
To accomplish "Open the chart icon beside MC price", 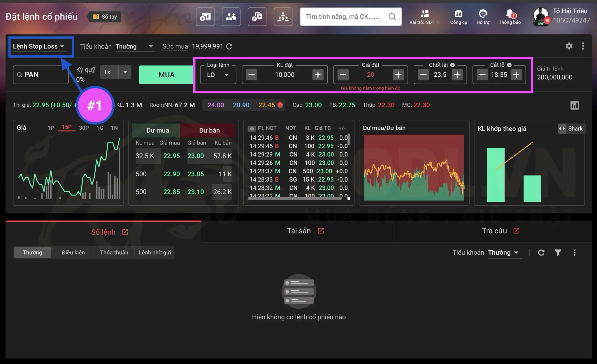I will click(x=574, y=105).
